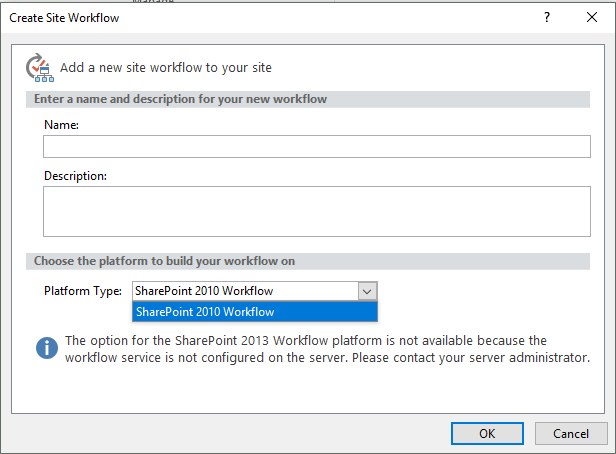Screen dimensions: 616x454
Task: Click the blue information icon
Action: [x=47, y=348]
